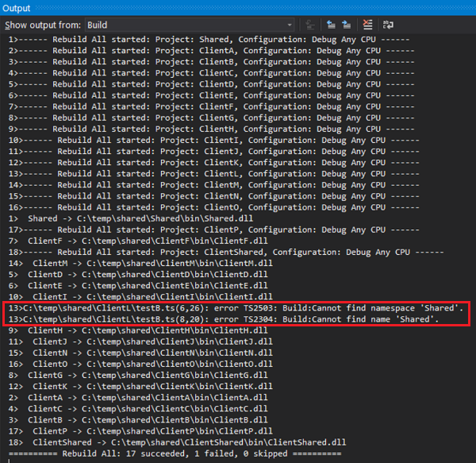Viewport: 476px width, 463px height.
Task: Click the ClientO.dll output path line
Action: tap(140, 365)
